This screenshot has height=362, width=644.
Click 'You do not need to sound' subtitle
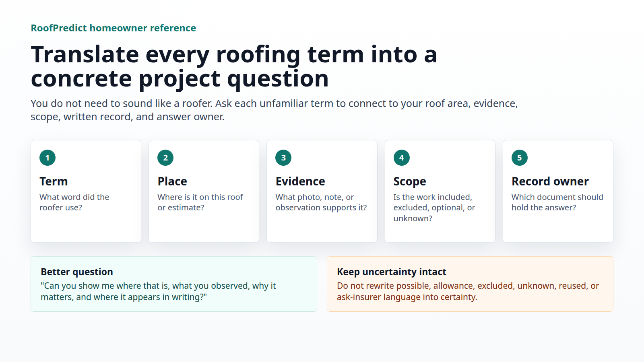pyautogui.click(x=274, y=110)
